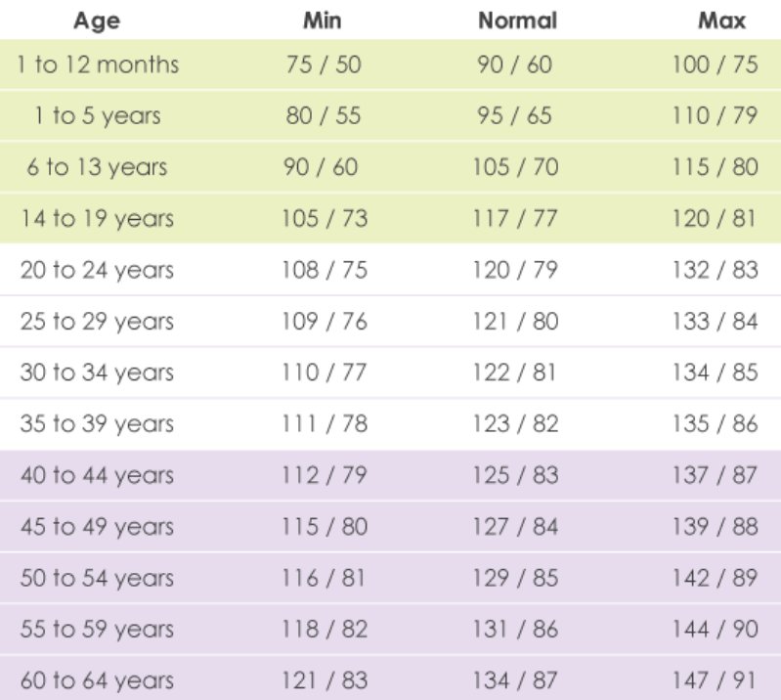Click Normal value 125 / 83
The height and width of the screenshot is (700, 781).
click(518, 475)
